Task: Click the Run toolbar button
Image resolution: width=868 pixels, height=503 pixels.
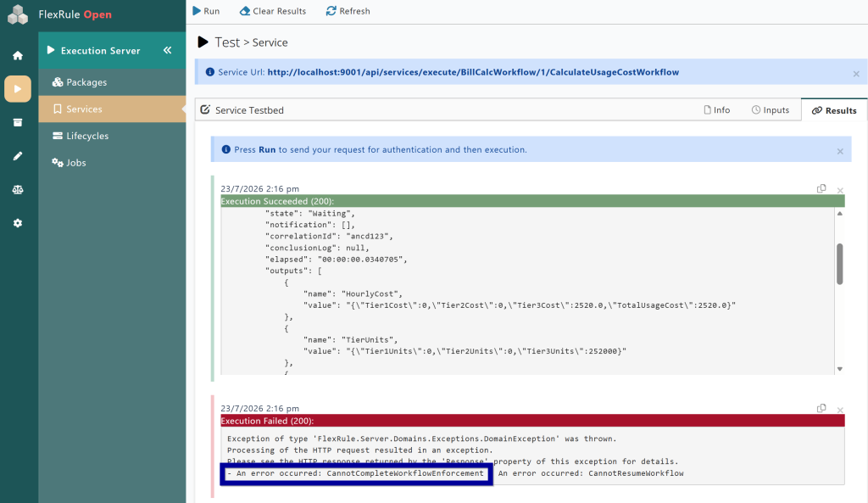Action: pyautogui.click(x=206, y=11)
